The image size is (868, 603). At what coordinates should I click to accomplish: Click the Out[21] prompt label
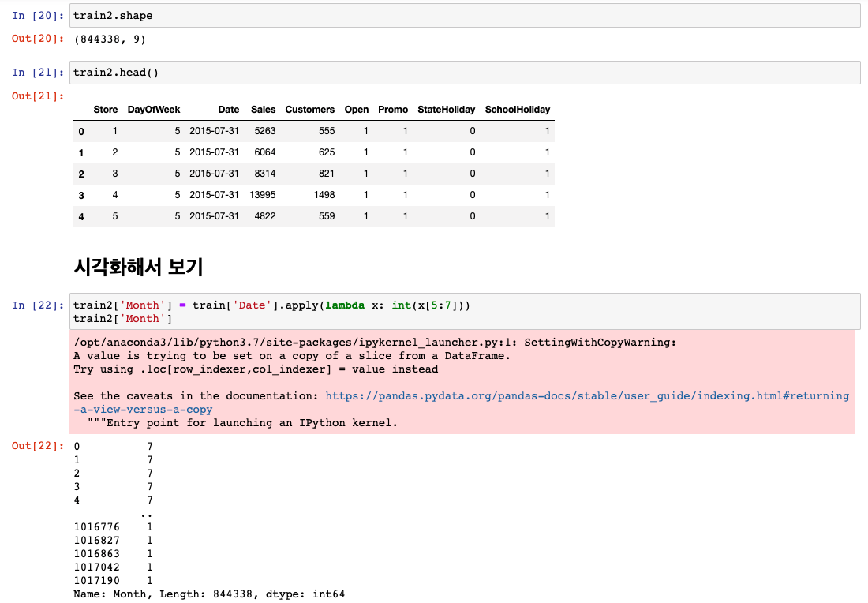(x=38, y=96)
